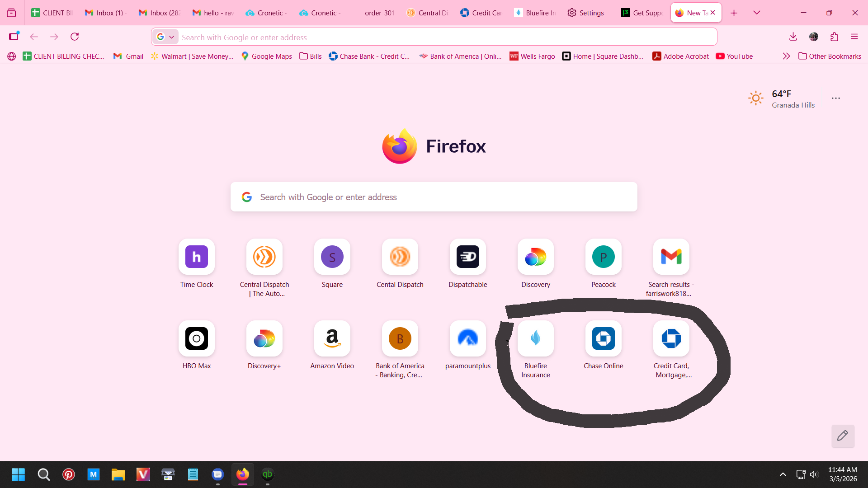This screenshot has height=488, width=868.
Task: Show more bookmarks with double chevron
Action: click(786, 56)
